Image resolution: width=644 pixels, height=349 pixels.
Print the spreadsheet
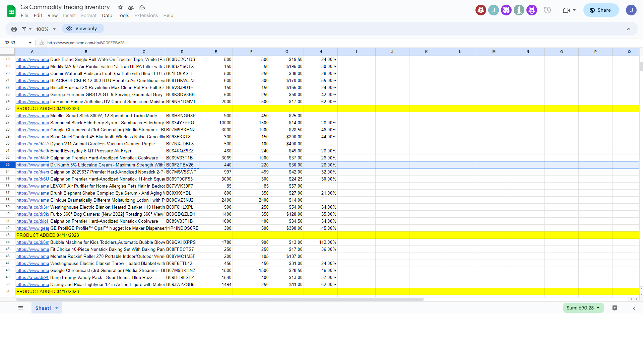tap(14, 29)
